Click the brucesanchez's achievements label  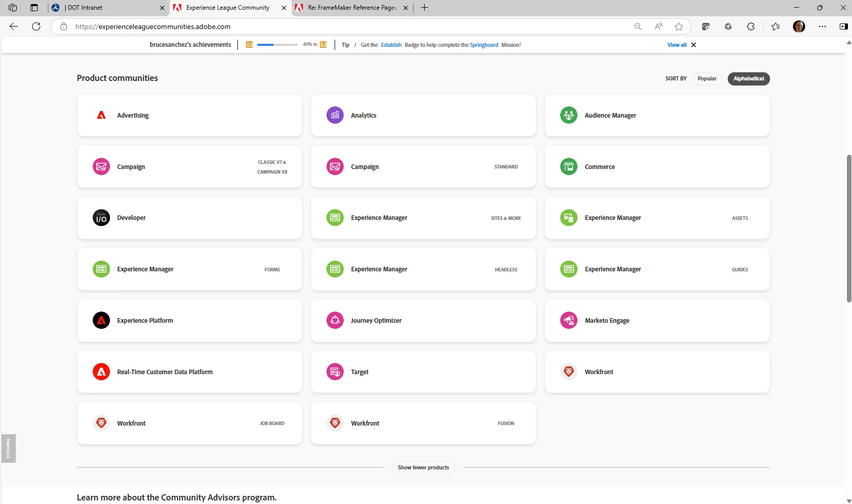pos(190,45)
